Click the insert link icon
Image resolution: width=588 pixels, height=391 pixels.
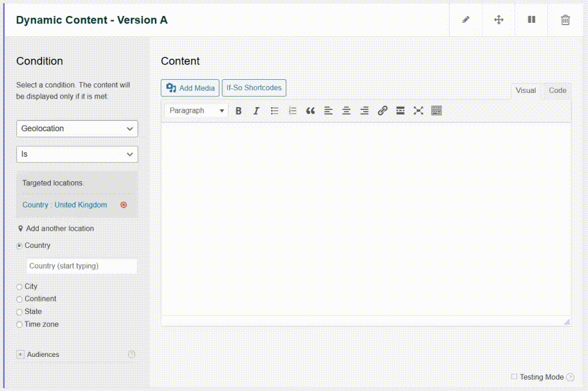tap(382, 111)
